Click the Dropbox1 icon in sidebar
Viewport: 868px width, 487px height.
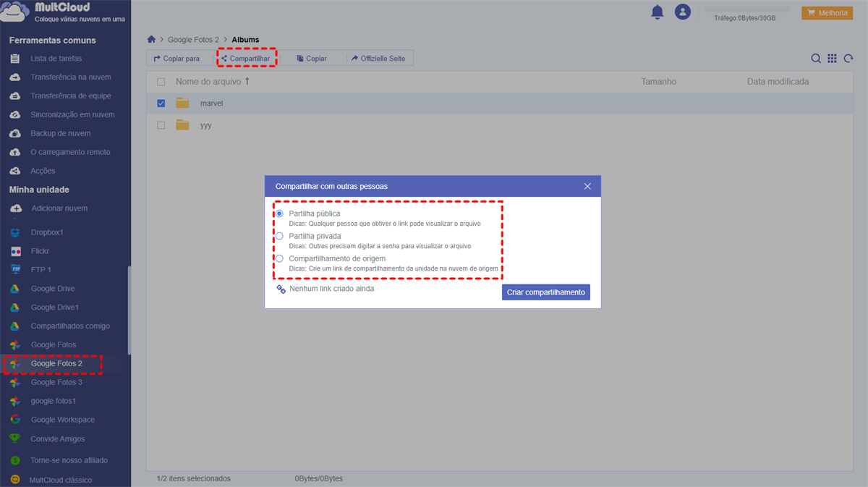pyautogui.click(x=15, y=232)
